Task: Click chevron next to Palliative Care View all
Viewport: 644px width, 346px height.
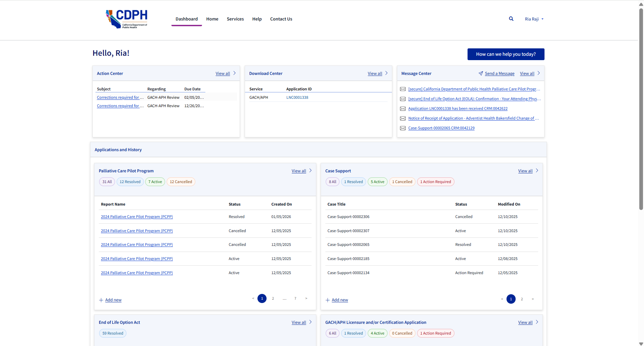Action: click(x=311, y=170)
